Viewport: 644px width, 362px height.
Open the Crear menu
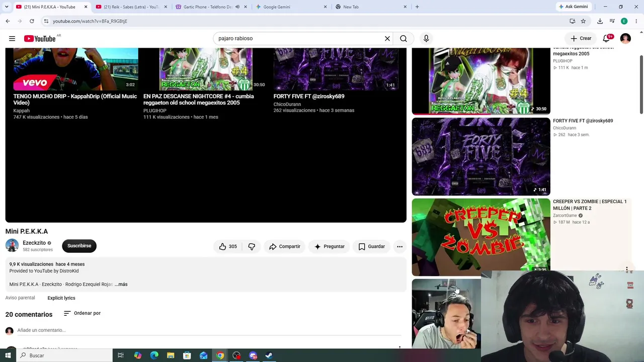(x=581, y=38)
